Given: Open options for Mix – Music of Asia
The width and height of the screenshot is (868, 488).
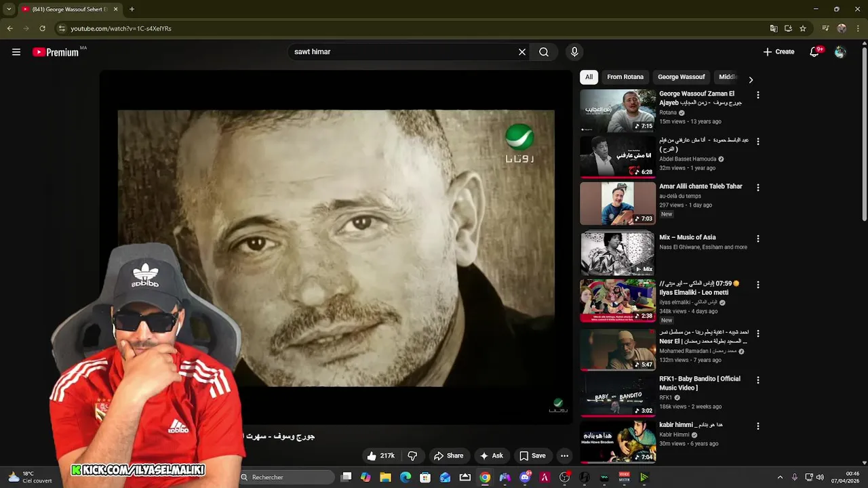Looking at the screenshot, I should (x=758, y=239).
